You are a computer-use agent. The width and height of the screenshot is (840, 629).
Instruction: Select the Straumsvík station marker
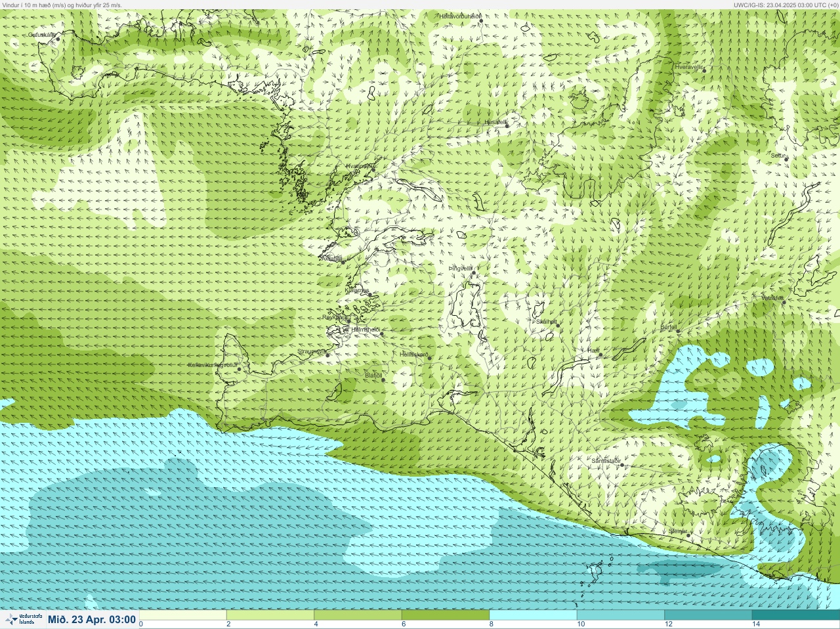pyautogui.click(x=327, y=355)
